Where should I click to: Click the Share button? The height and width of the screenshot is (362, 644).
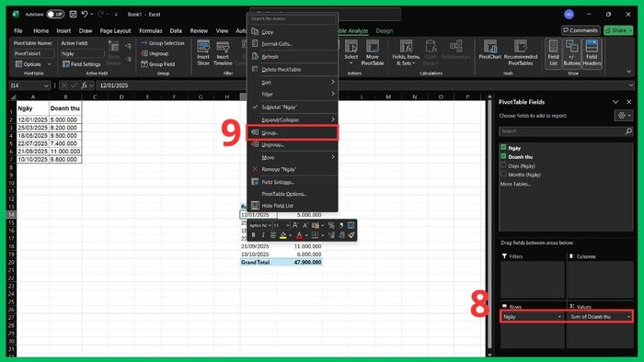(x=618, y=30)
